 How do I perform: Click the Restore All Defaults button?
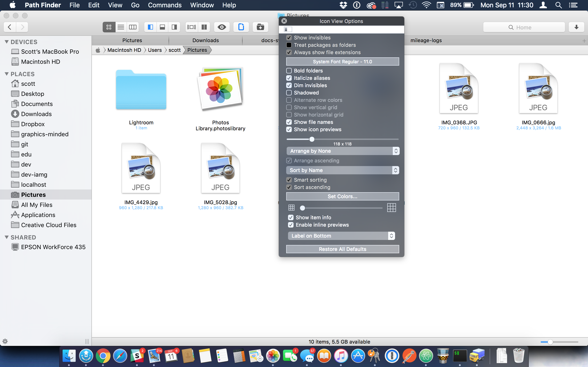[x=342, y=249]
